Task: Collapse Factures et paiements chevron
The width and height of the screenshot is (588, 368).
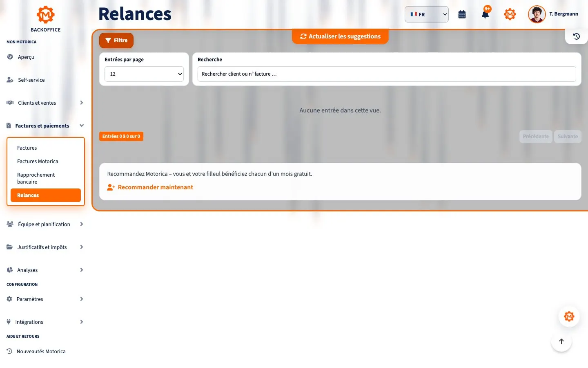Action: coord(82,126)
